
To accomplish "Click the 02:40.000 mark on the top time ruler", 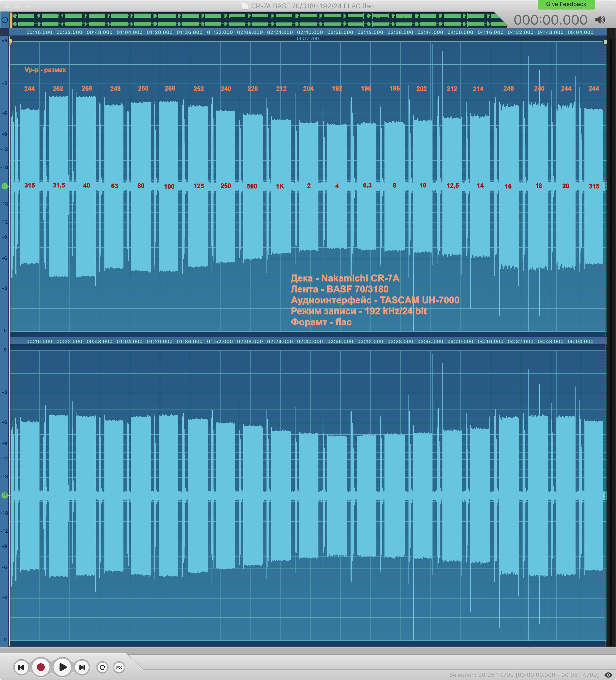I will pos(310,32).
